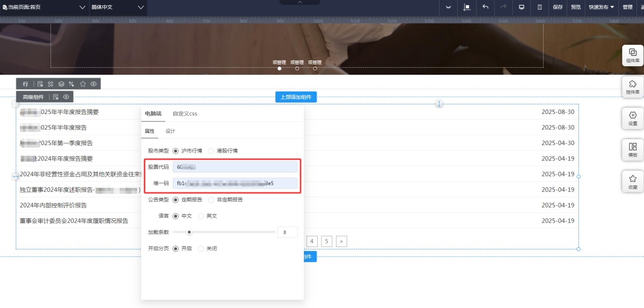Select 港股行情 stock market type
Viewport: 644px width, 308px height.
211,151
